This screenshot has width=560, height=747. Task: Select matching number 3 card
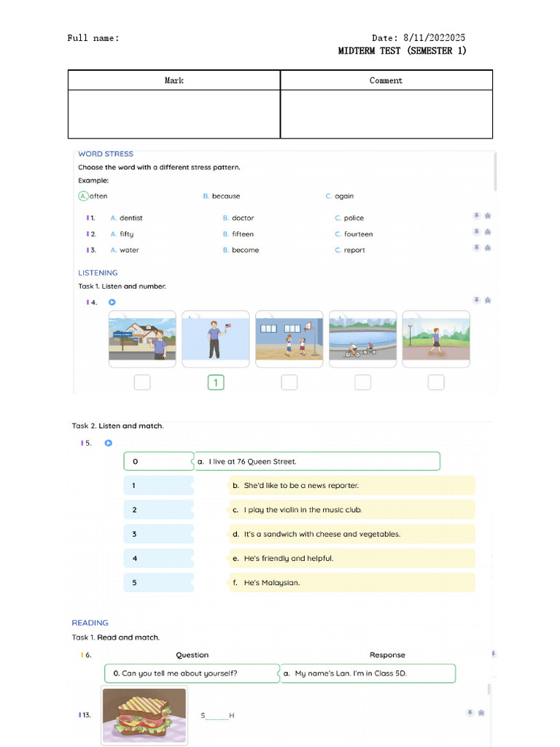coord(158,534)
